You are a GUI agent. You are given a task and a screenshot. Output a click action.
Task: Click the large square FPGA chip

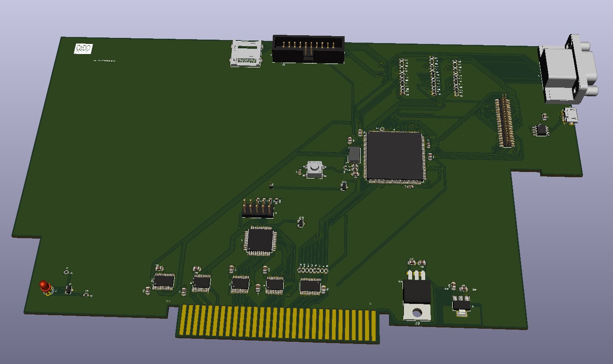tap(394, 156)
